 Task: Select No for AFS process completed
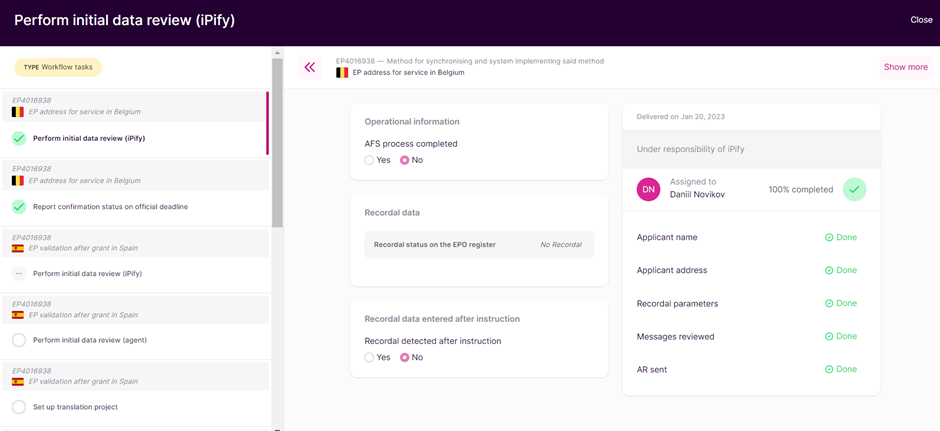[405, 160]
